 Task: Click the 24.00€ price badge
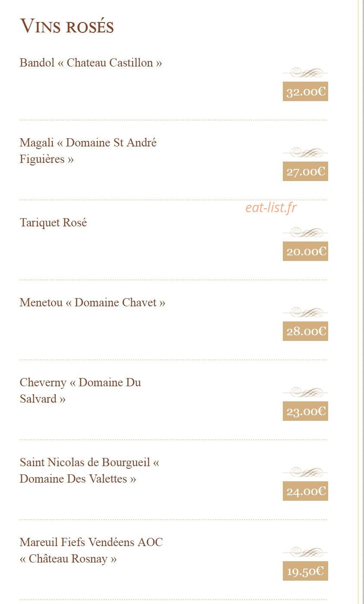click(305, 491)
